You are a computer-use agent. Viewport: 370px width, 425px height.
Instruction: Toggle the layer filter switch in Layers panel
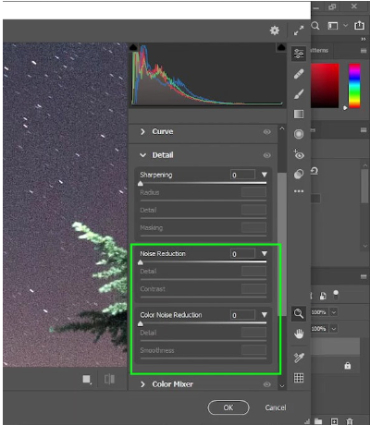pos(336,294)
